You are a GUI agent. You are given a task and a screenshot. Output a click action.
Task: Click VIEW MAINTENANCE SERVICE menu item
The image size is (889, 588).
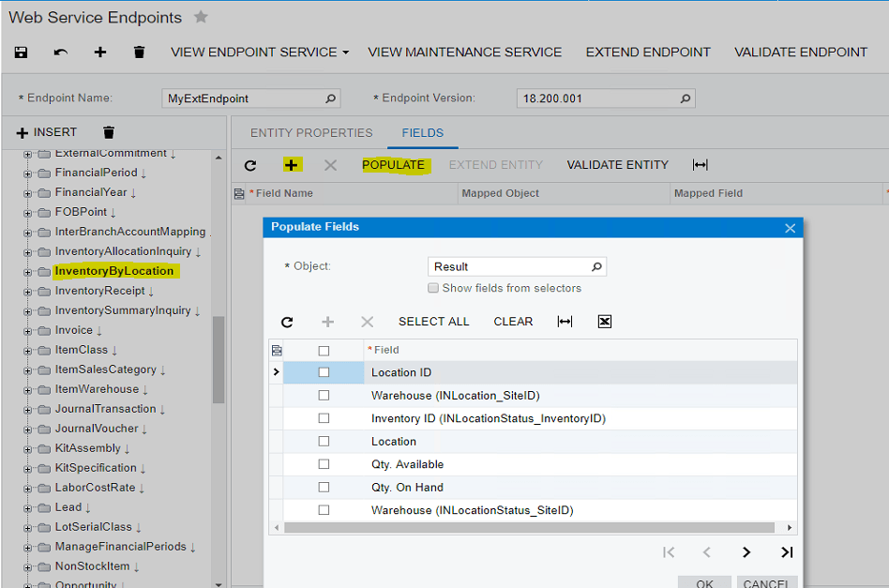point(465,53)
